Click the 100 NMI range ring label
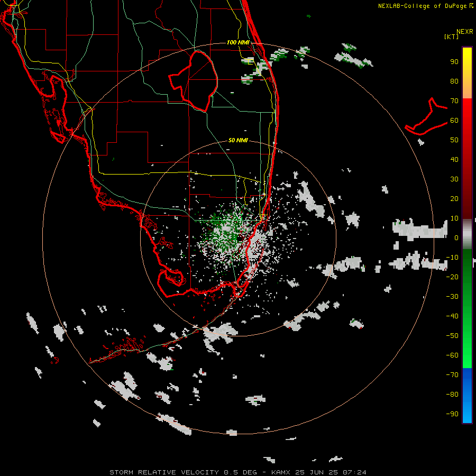Screen dimensions: 476x476 [x=238, y=42]
